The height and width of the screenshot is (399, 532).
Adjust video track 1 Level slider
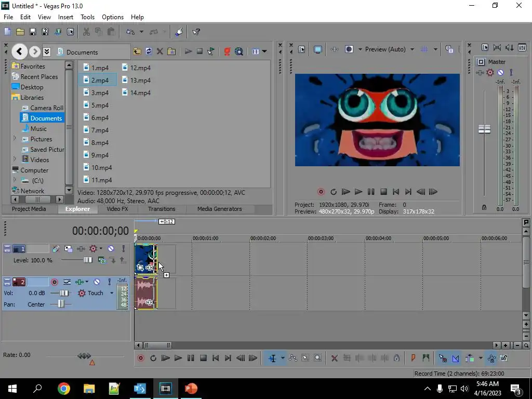tap(88, 260)
